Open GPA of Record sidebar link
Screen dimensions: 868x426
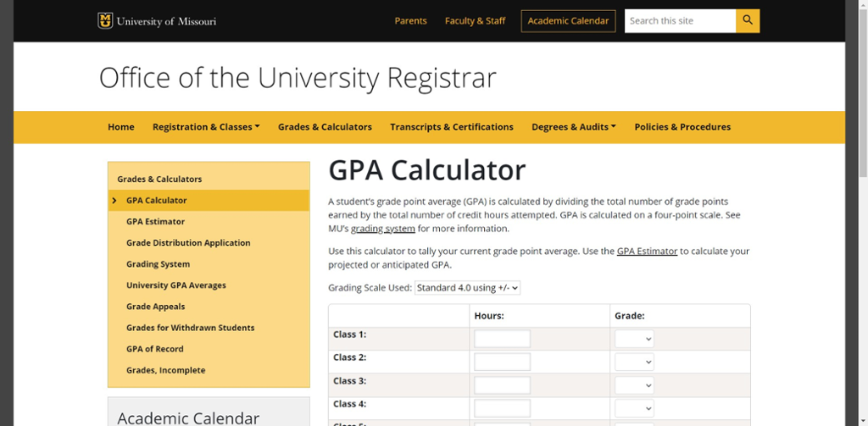[x=155, y=349]
